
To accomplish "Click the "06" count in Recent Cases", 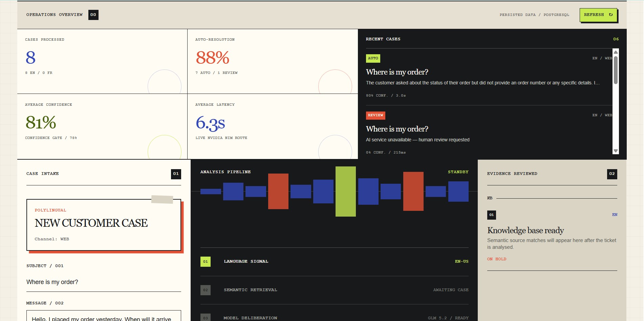I will pos(616,39).
